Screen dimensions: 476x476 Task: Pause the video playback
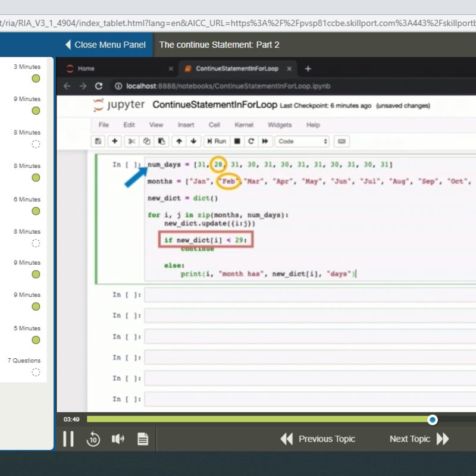coord(68,439)
